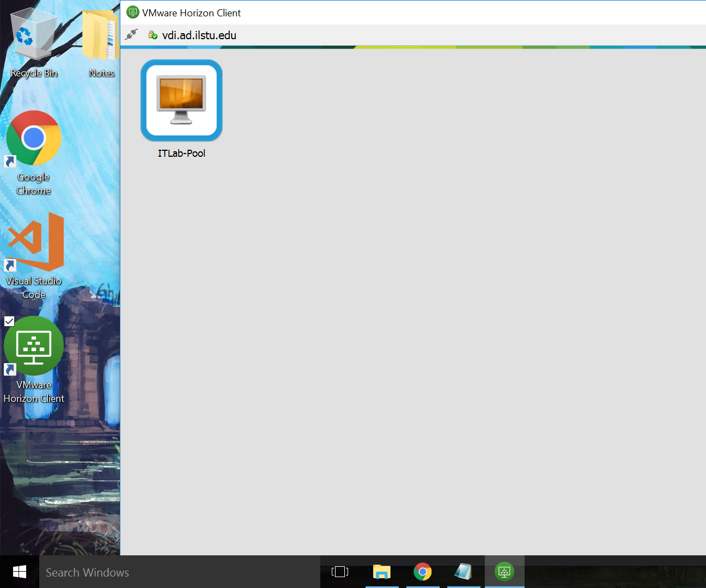Screen dimensions: 706x588
Task: Select the vdi.ad.ilstu.edu server entry
Action: point(199,35)
